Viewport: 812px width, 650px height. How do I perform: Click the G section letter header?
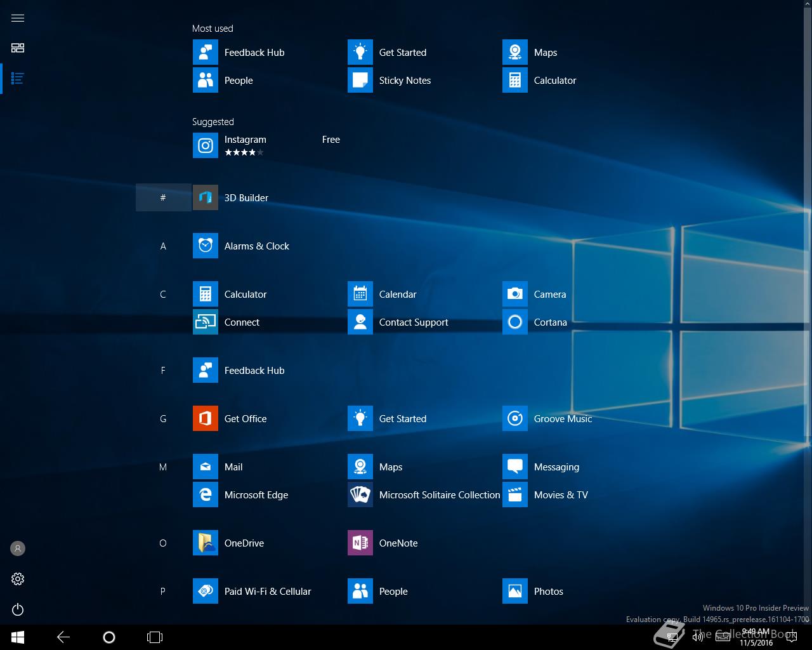click(x=163, y=418)
